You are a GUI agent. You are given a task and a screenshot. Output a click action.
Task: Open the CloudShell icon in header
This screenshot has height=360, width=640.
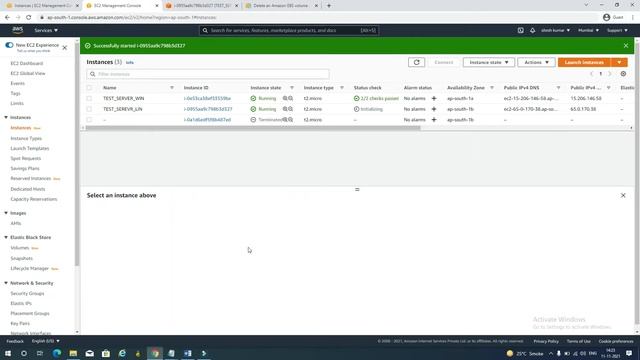(520, 30)
